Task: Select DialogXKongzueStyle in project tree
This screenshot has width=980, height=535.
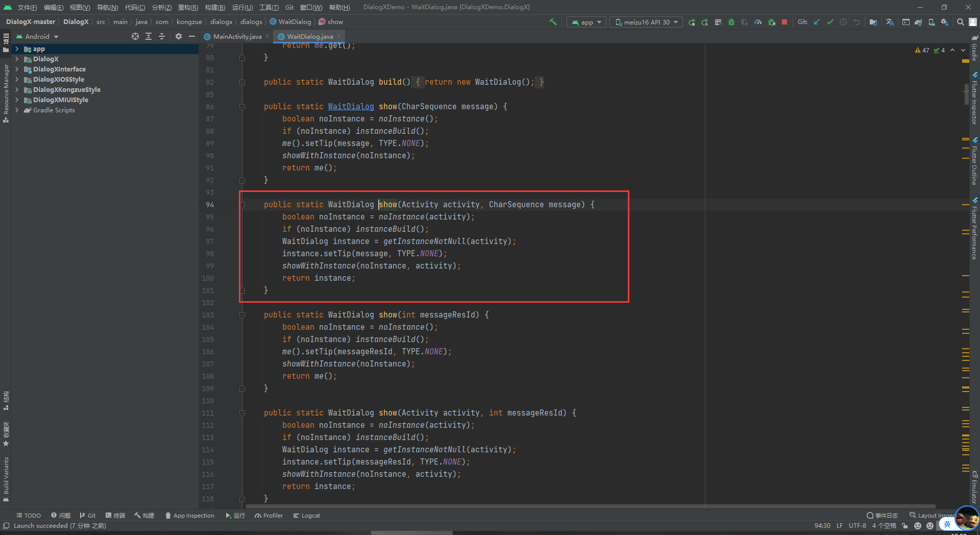Action: [67, 90]
